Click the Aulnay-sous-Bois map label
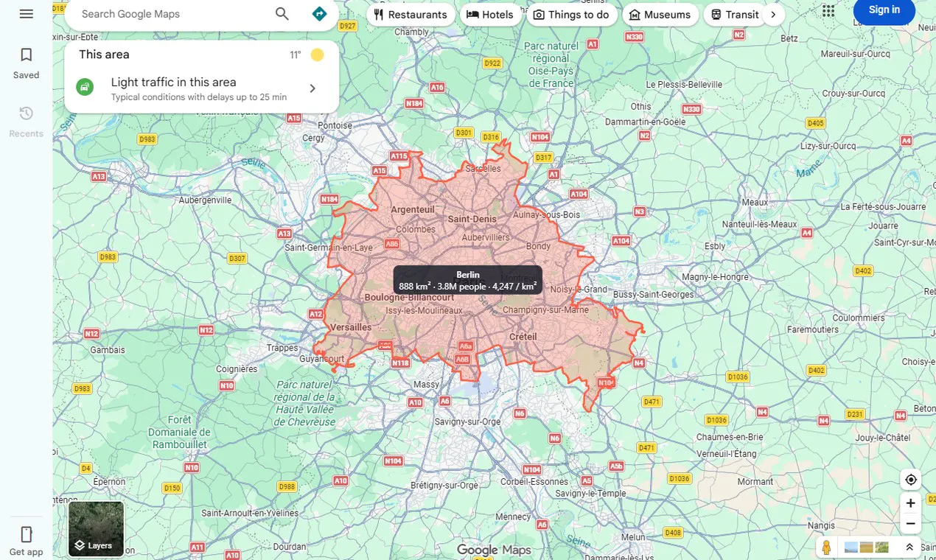936x560 pixels. click(546, 214)
